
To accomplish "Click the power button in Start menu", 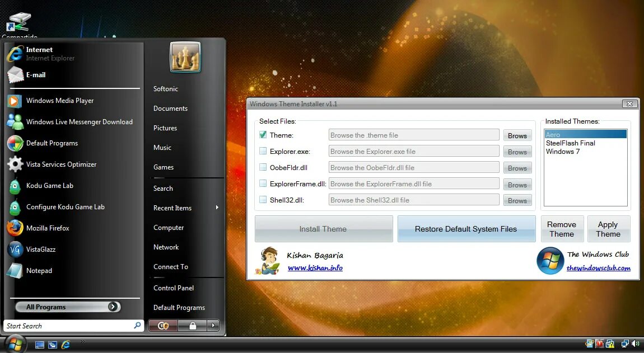I will click(163, 326).
